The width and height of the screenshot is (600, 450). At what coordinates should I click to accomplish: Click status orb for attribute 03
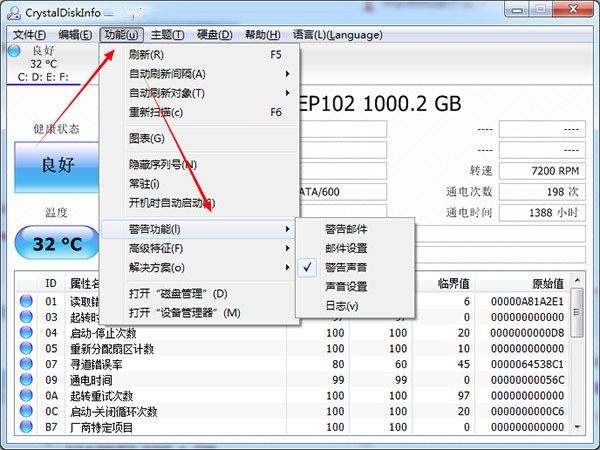coord(26,317)
